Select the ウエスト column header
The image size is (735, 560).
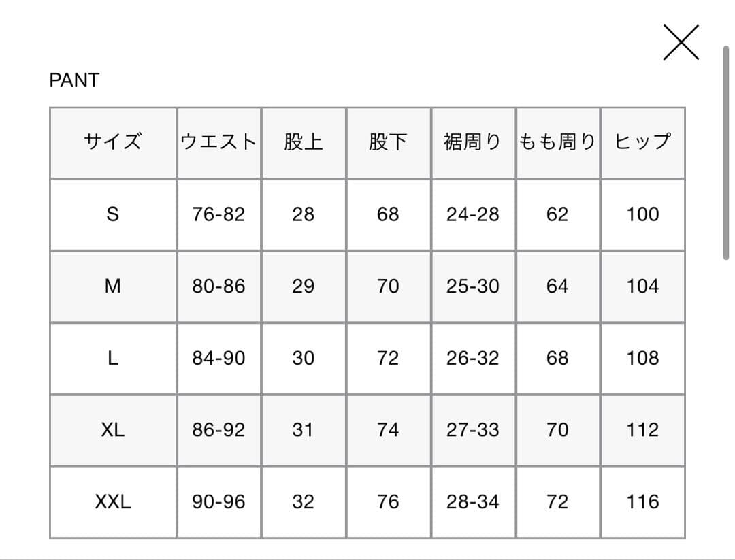pos(218,142)
